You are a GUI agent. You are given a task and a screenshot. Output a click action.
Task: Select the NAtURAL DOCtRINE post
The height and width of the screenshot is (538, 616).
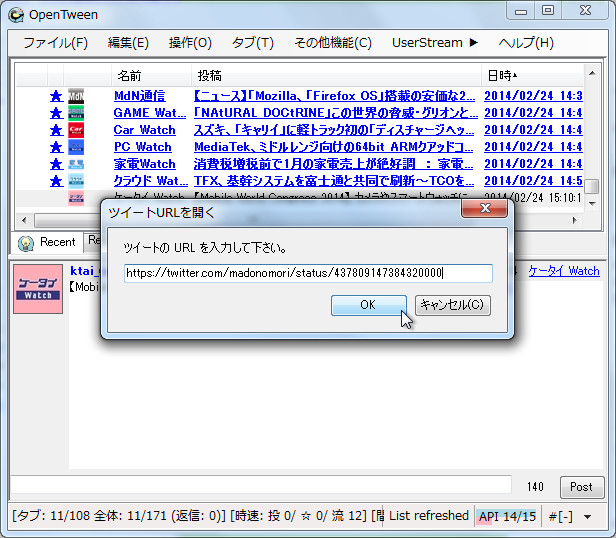[336, 113]
